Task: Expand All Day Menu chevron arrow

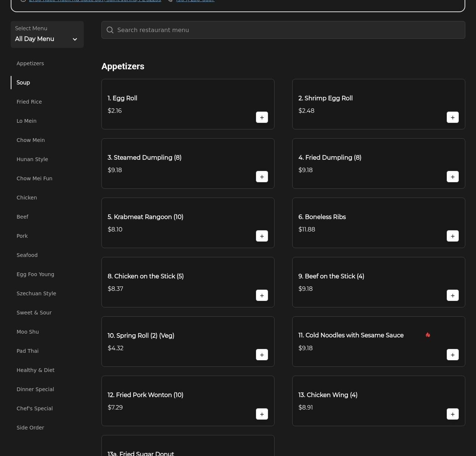Action: [x=75, y=39]
